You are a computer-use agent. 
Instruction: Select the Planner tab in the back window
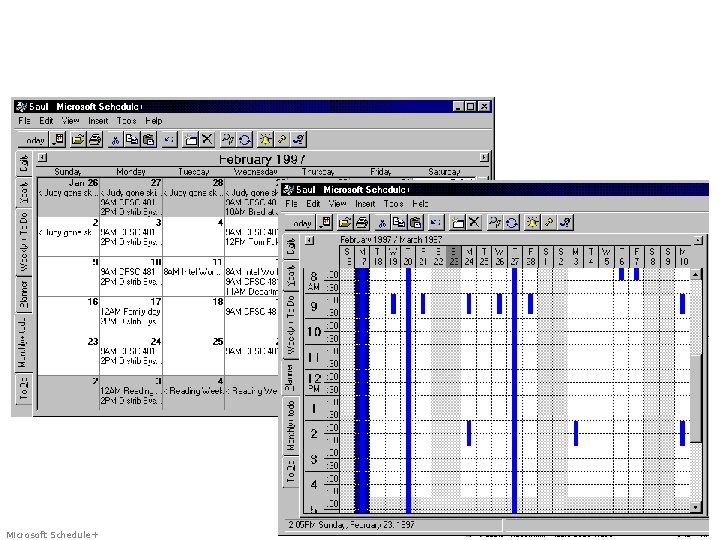(24, 294)
